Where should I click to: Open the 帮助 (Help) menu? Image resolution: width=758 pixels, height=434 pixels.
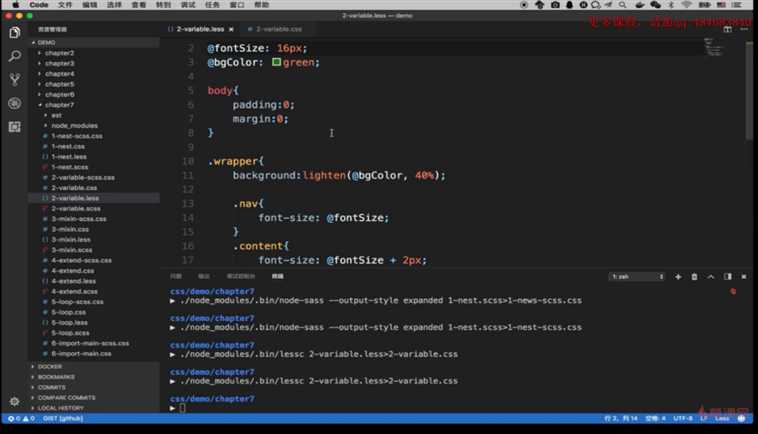(262, 5)
